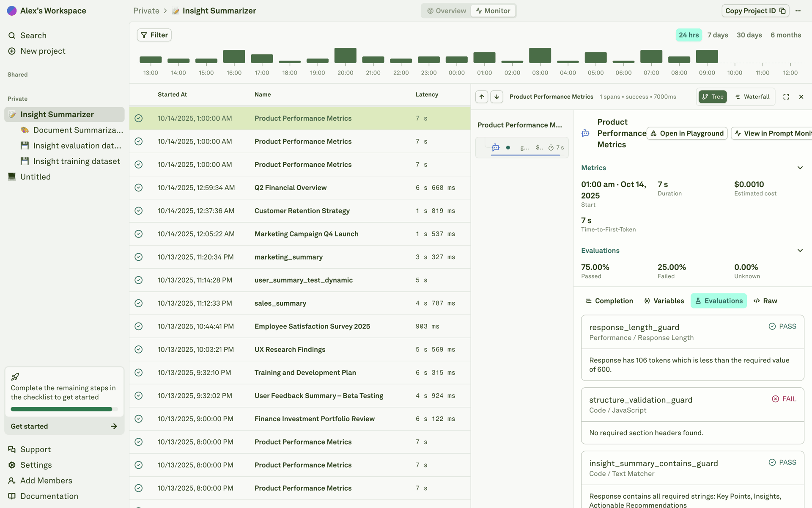The height and width of the screenshot is (508, 812).
Task: Click the 03:00 bar in the histogram
Action: 540,55
